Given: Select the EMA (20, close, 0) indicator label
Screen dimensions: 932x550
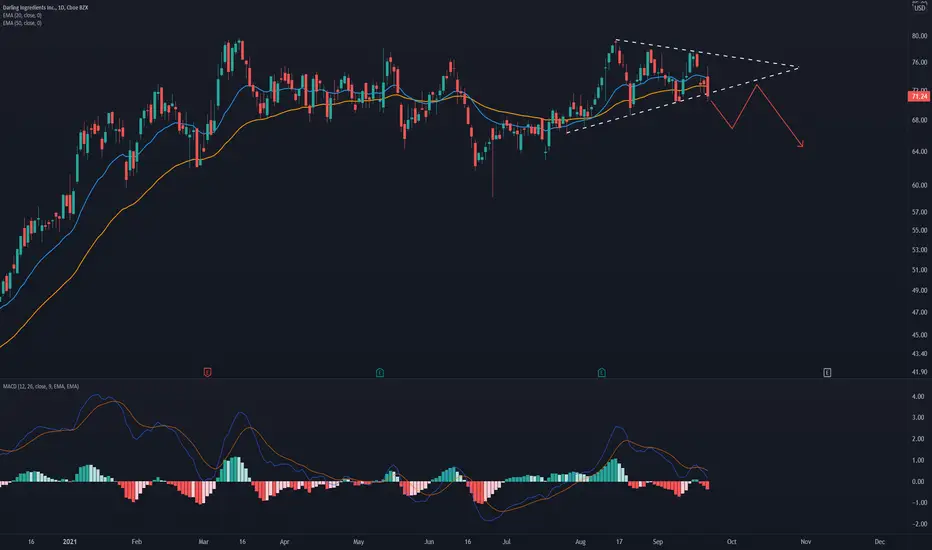Looking at the screenshot, I should pyautogui.click(x=22, y=15).
